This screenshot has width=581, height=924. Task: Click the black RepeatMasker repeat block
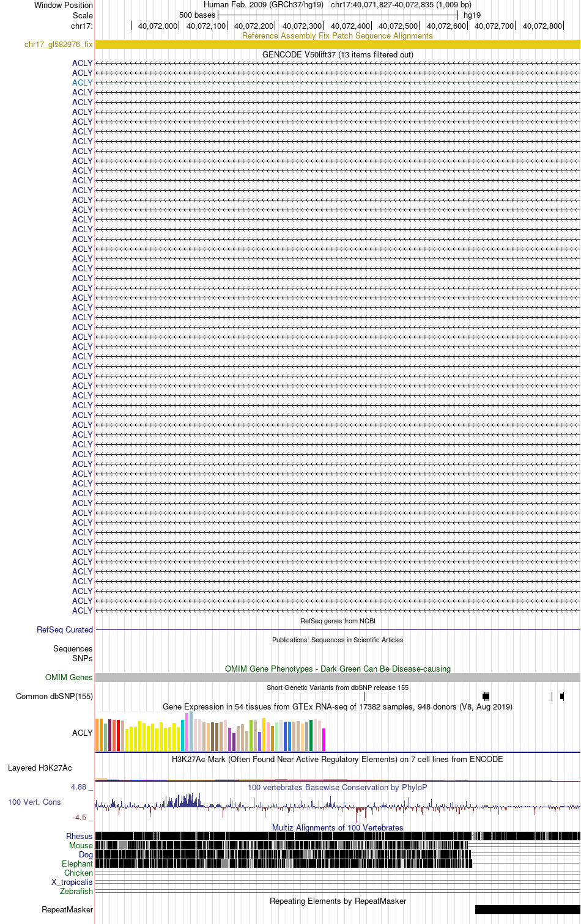click(x=528, y=909)
